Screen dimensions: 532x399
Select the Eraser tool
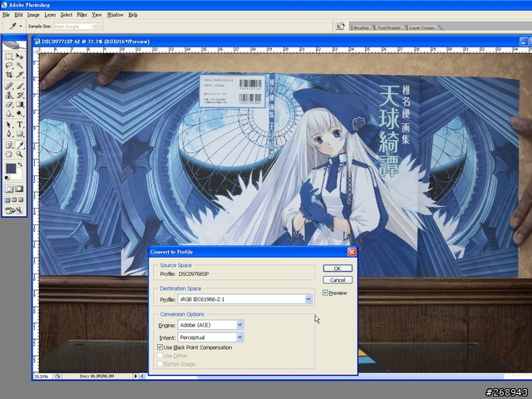[x=9, y=105]
